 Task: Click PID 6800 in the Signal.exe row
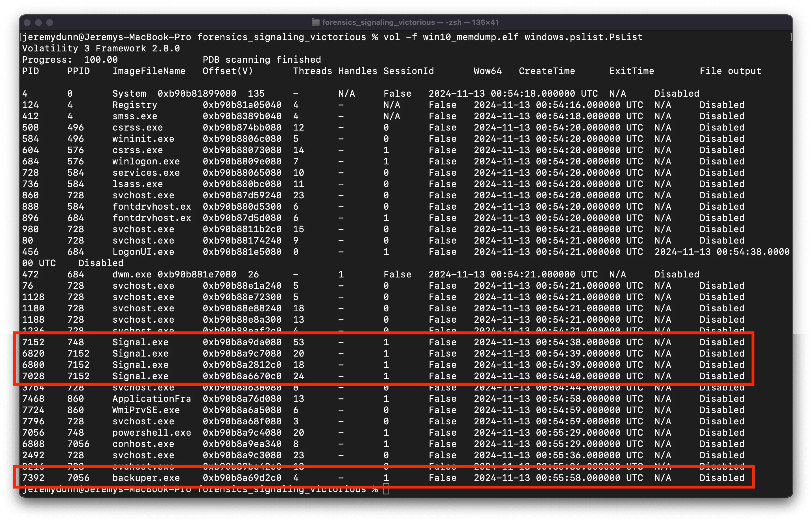coord(33,365)
